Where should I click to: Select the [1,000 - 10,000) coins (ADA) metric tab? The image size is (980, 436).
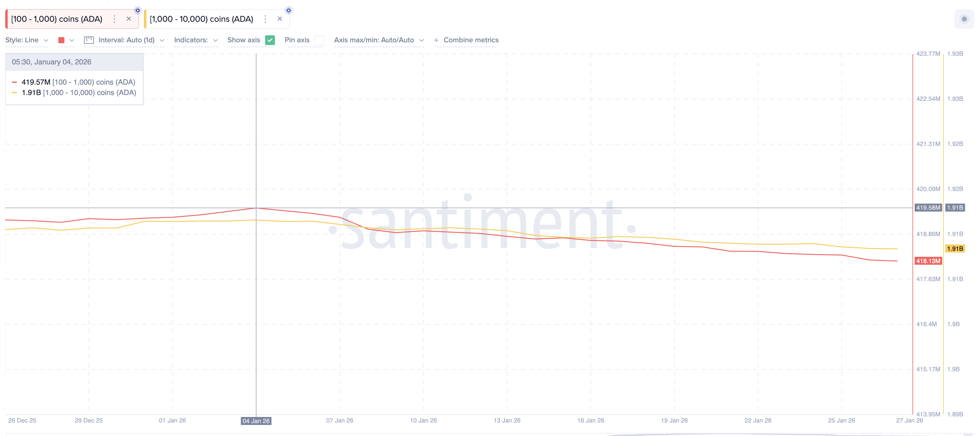(201, 19)
